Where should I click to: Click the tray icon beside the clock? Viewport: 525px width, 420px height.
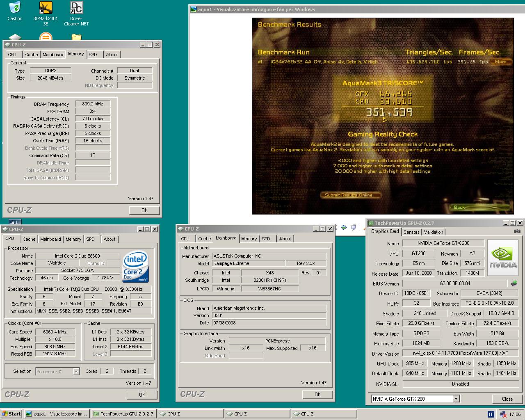pos(503,414)
